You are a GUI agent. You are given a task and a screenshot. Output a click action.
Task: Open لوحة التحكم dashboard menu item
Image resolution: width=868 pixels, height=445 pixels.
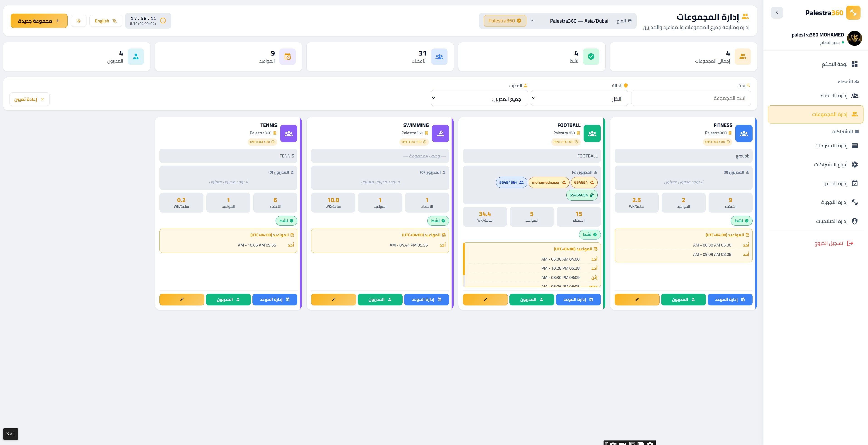coord(815,64)
